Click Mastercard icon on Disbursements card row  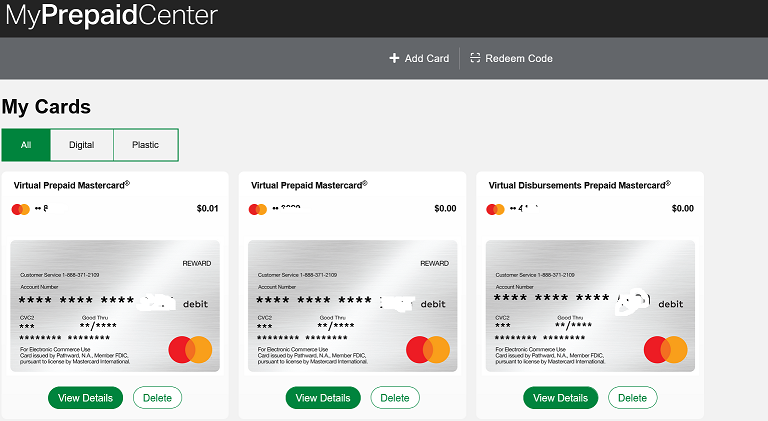tap(495, 210)
